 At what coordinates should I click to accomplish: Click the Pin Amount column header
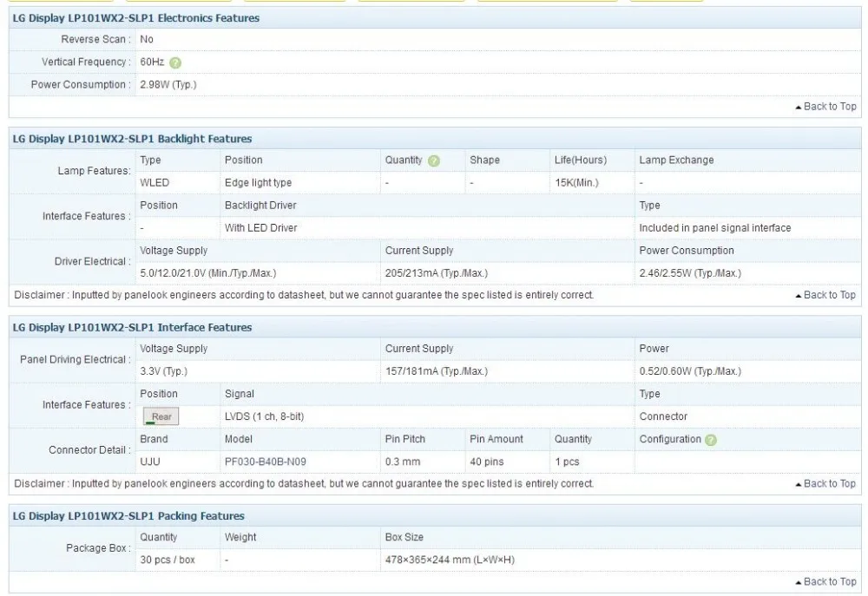coord(496,439)
